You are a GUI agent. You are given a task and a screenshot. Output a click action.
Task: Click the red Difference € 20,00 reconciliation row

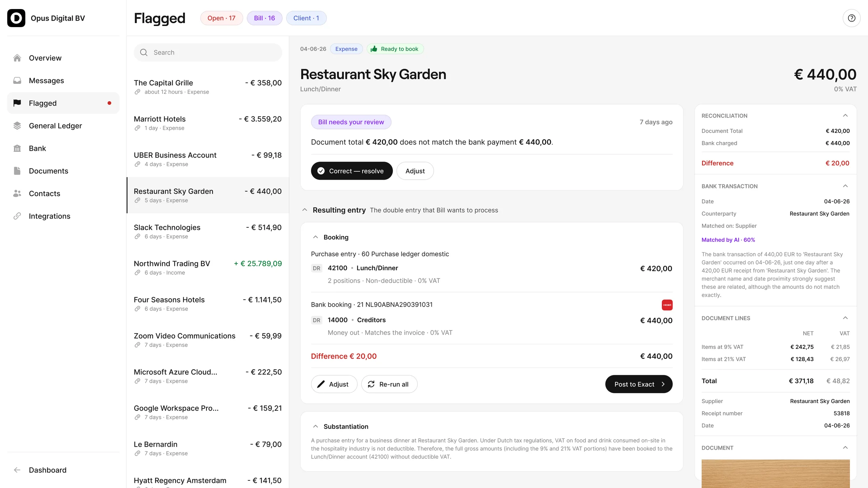pyautogui.click(x=775, y=163)
